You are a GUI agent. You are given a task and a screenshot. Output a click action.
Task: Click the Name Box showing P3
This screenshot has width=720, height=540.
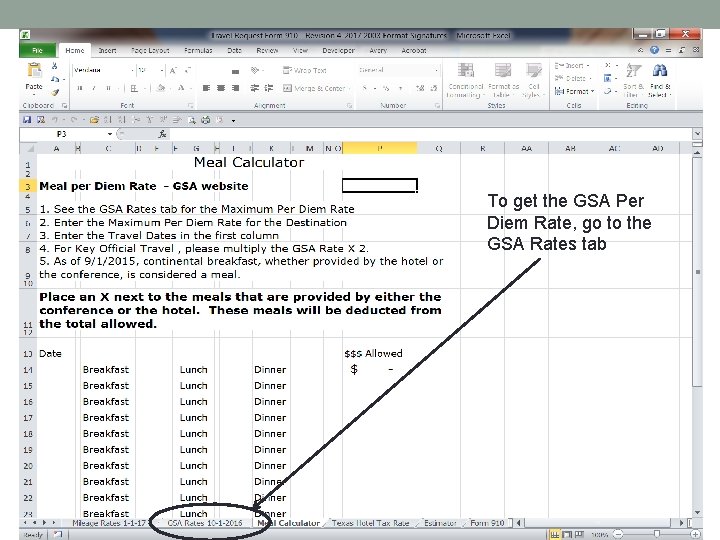(x=62, y=134)
